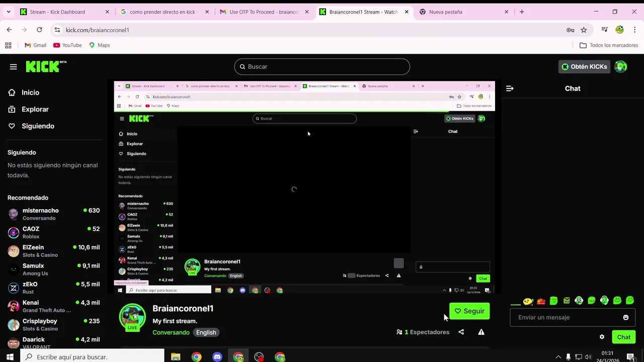Open Maps bookmark
The height and width of the screenshot is (362, 644).
(99, 45)
